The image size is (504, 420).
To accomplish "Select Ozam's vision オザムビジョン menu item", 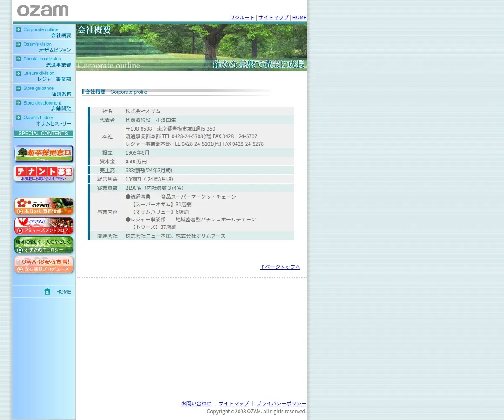I will click(x=44, y=47).
